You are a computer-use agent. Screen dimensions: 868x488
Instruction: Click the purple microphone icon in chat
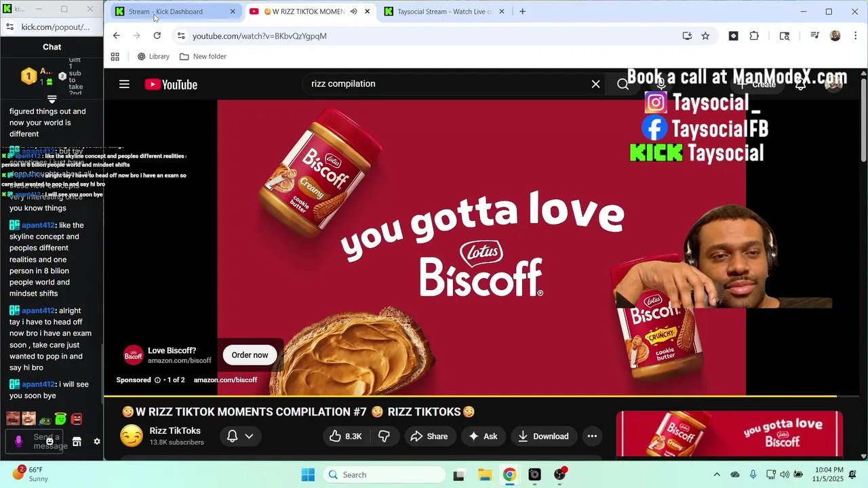click(18, 441)
